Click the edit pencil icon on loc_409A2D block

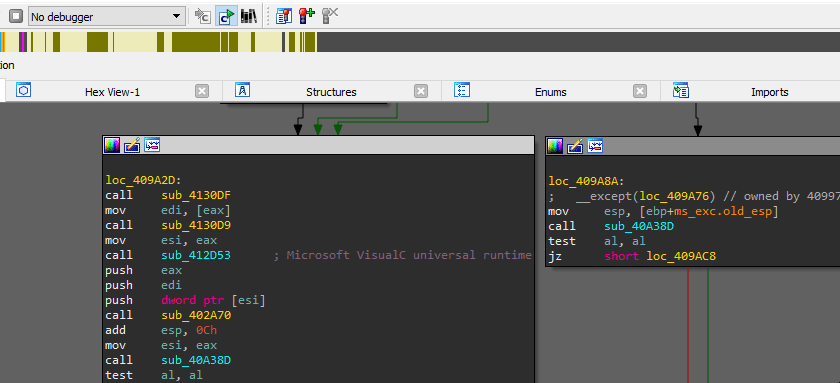(132, 145)
